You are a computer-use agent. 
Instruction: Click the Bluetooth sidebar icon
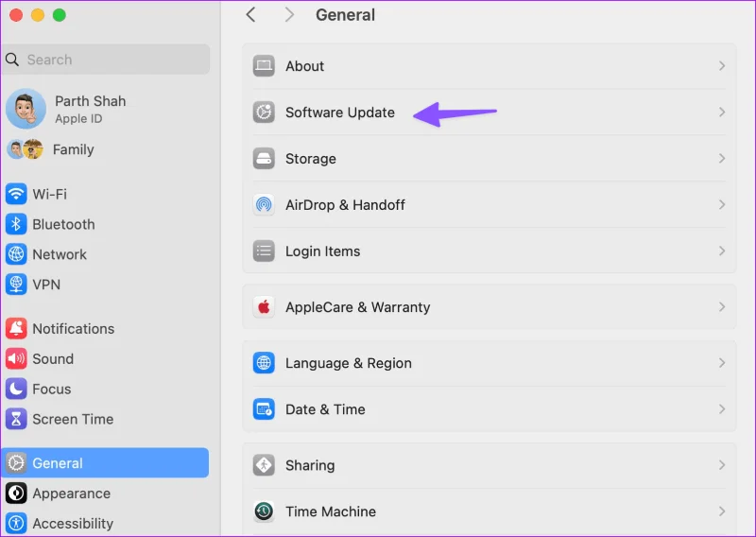[16, 224]
